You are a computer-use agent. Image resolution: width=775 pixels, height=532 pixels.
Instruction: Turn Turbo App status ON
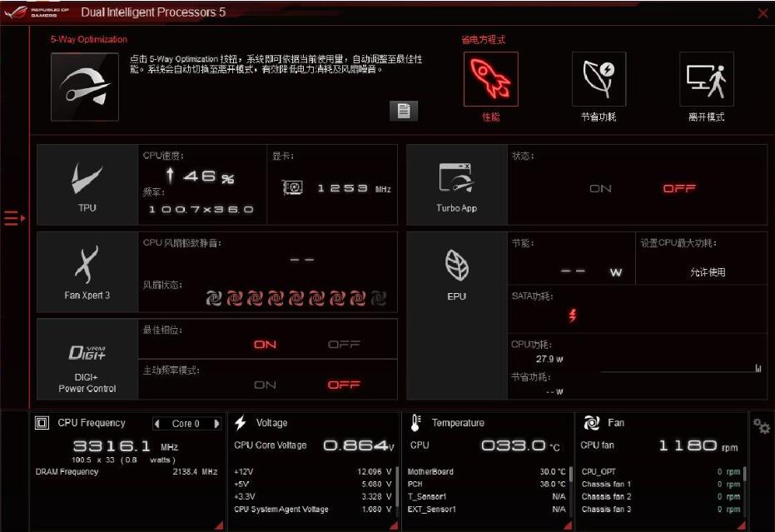tap(600, 189)
